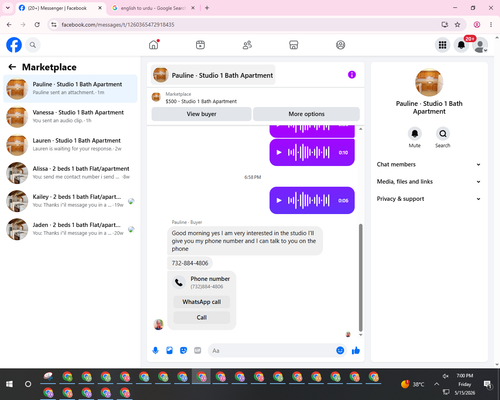Open Chrome's three-dot menu
This screenshot has width=500, height=400.
[x=491, y=25]
